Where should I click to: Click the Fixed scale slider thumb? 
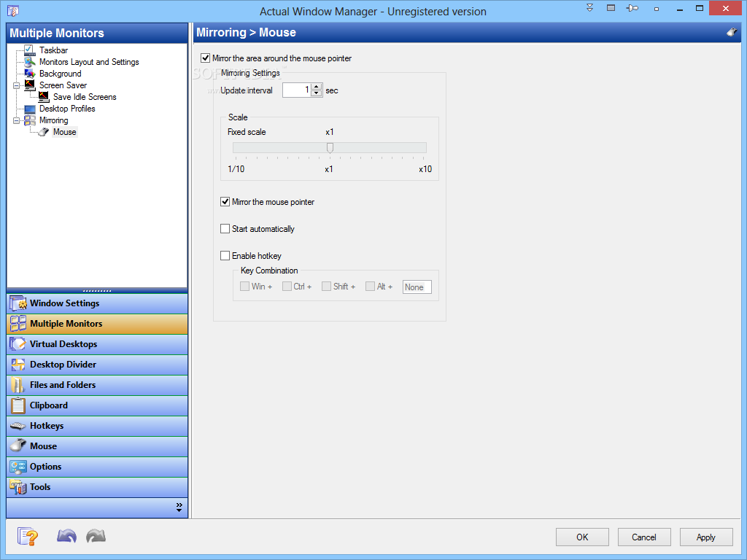tap(330, 147)
